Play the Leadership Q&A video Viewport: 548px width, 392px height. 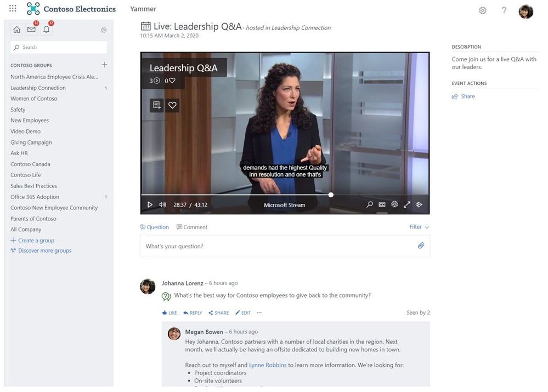(150, 204)
